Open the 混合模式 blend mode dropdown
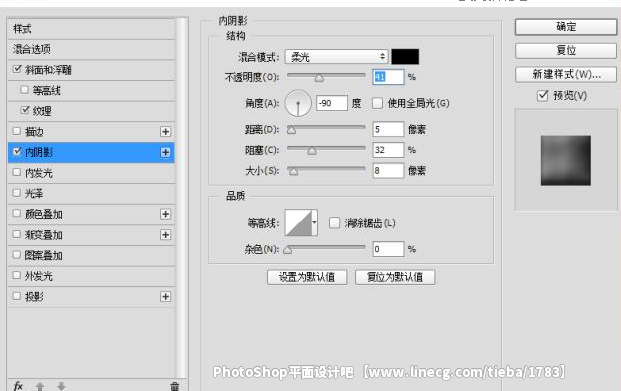Image resolution: width=621 pixels, height=391 pixels. coord(336,57)
